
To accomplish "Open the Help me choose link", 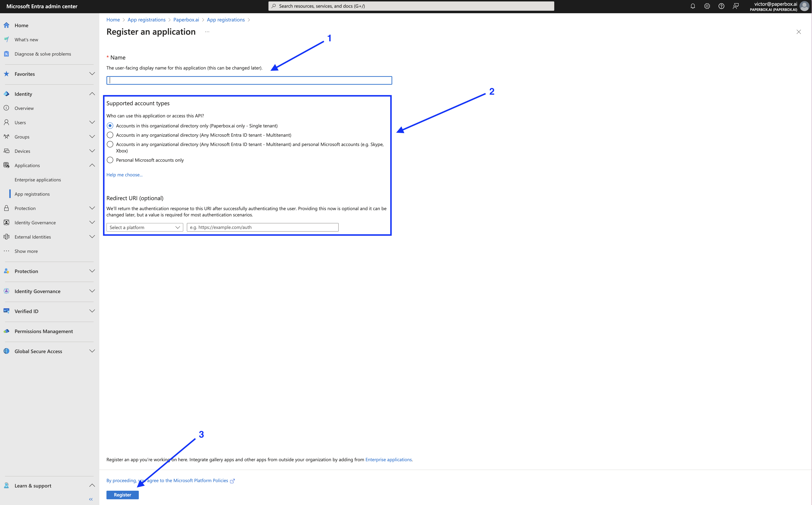I will point(124,175).
